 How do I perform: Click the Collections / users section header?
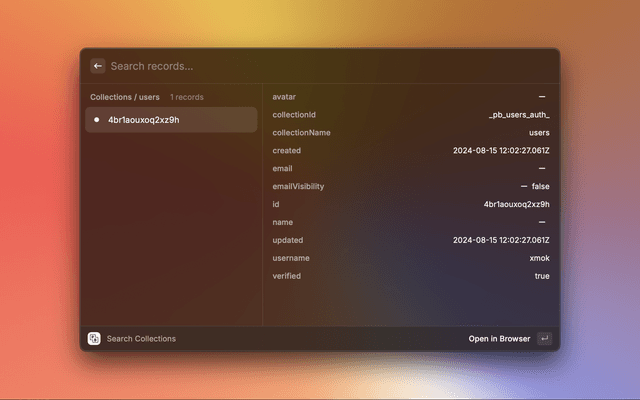[x=125, y=97]
